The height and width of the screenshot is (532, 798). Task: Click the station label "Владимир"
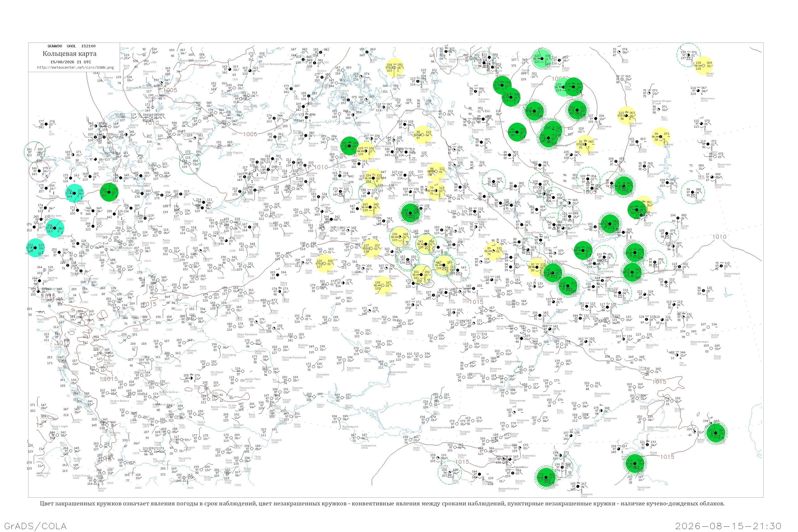pyautogui.click(x=484, y=235)
